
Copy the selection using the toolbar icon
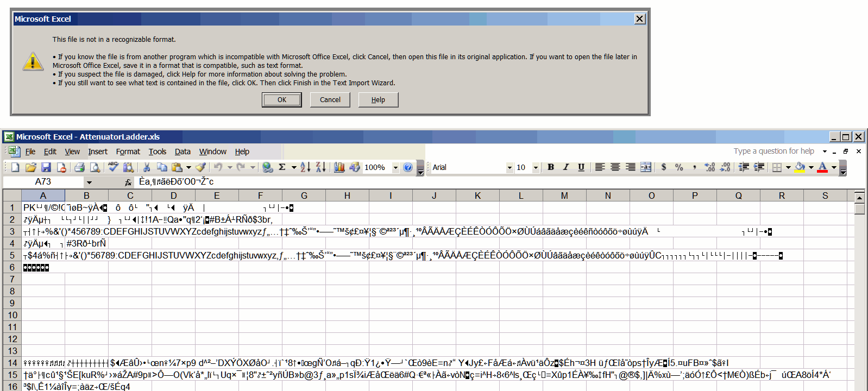pyautogui.click(x=161, y=167)
